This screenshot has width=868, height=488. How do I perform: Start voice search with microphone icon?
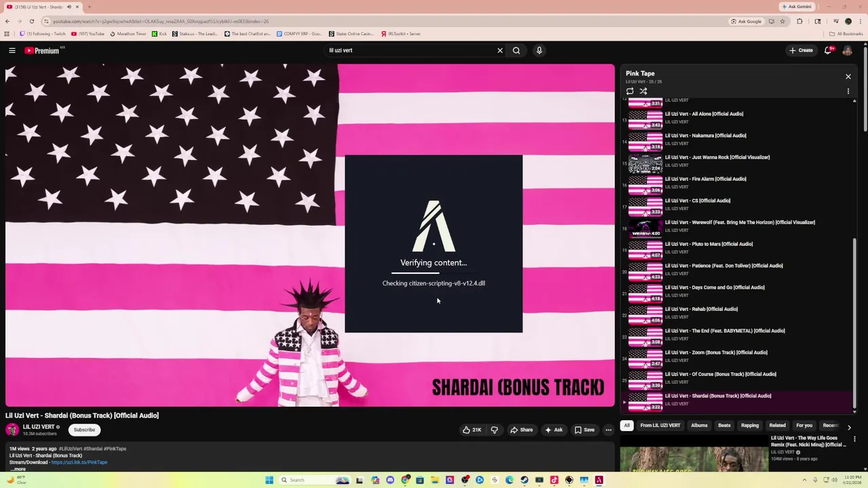[539, 50]
